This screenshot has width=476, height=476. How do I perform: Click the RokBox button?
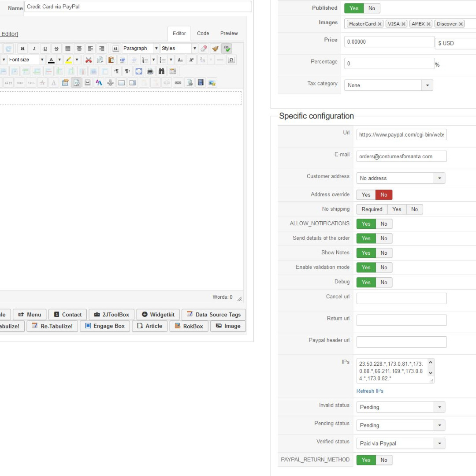pyautogui.click(x=189, y=326)
